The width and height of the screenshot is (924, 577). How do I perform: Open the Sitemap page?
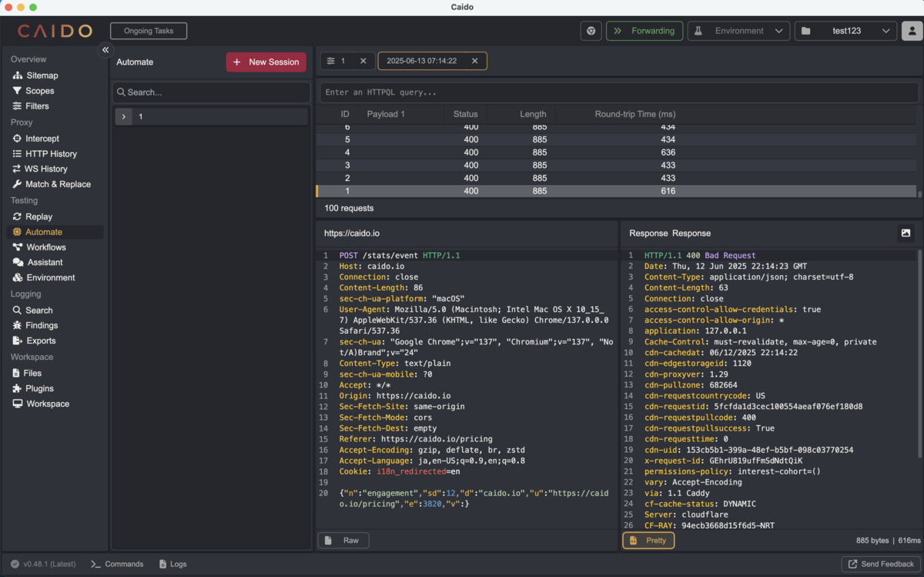click(42, 75)
